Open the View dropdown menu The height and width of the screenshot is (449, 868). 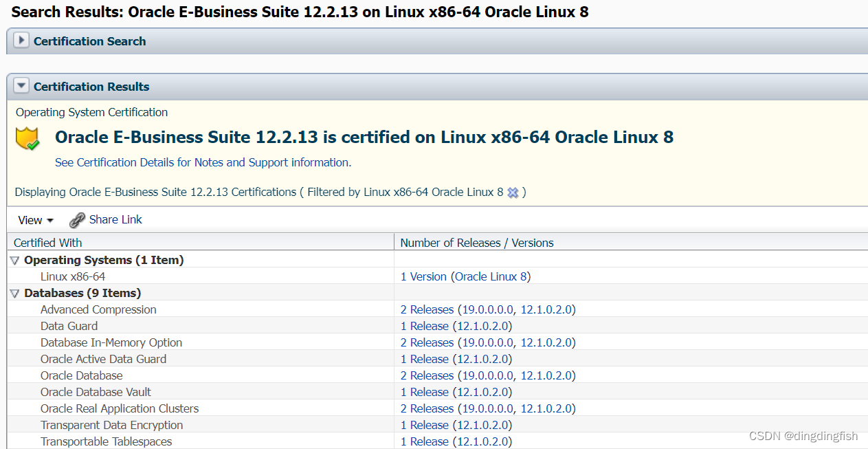point(36,220)
